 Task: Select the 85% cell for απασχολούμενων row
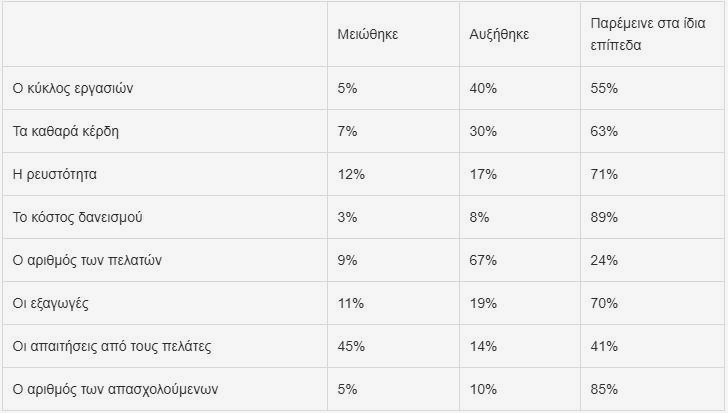click(x=604, y=389)
